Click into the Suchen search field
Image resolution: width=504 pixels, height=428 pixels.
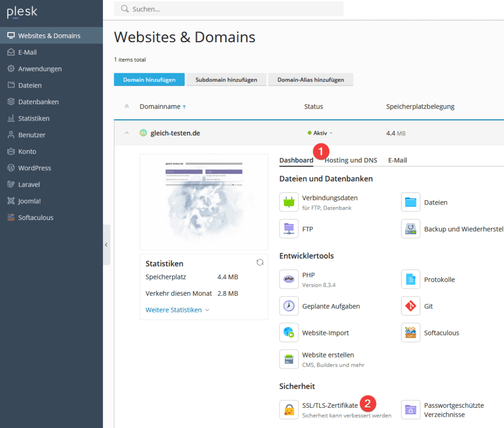pyautogui.click(x=231, y=9)
